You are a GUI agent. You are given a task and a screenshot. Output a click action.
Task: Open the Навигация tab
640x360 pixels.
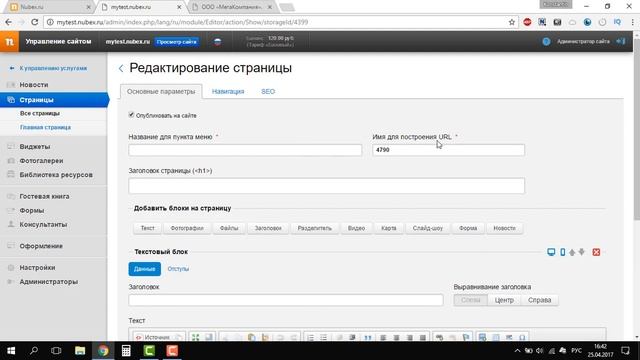click(x=228, y=91)
